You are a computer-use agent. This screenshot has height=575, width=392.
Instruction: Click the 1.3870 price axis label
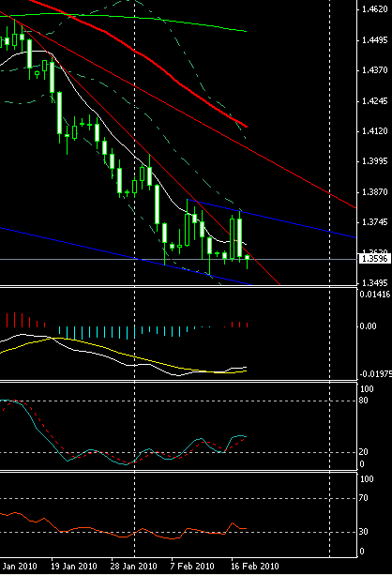[374, 191]
